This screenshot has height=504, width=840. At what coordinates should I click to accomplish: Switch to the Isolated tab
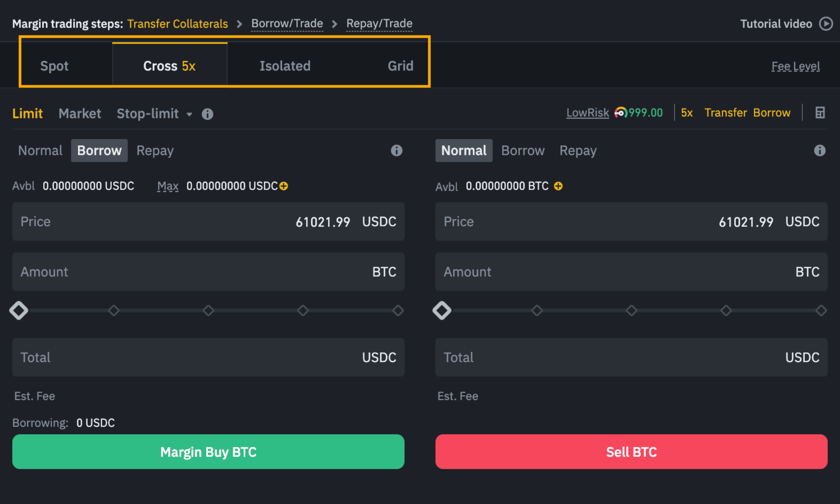(x=285, y=66)
